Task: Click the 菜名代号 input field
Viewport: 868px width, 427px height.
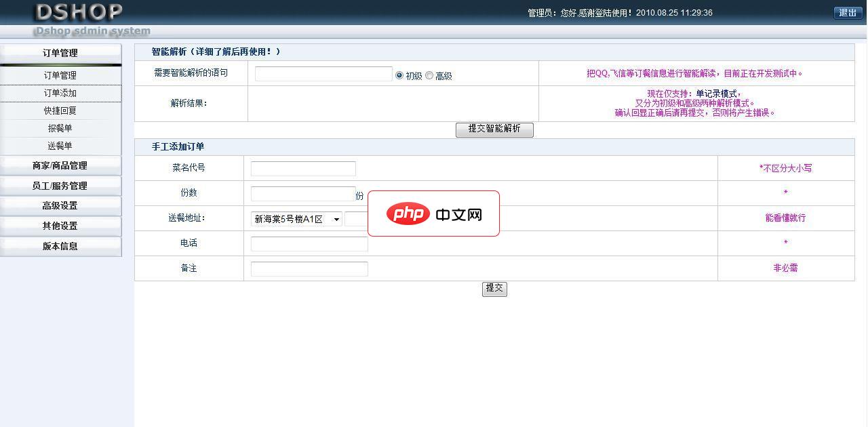Action: click(x=303, y=169)
